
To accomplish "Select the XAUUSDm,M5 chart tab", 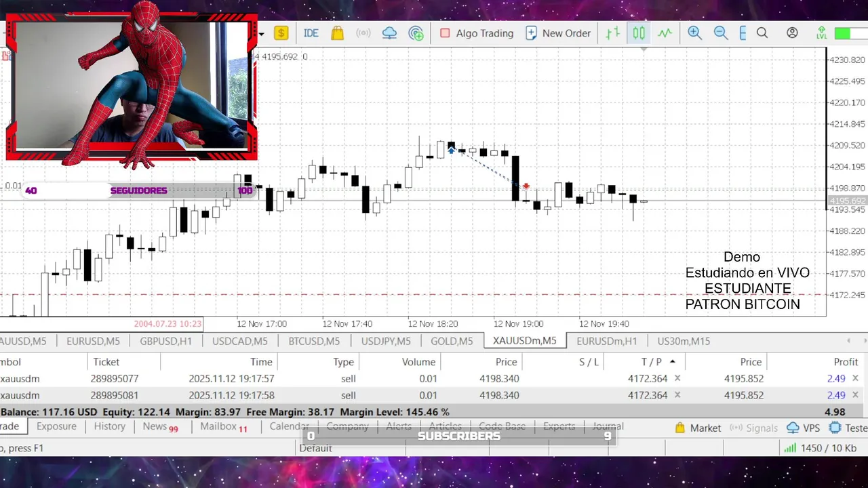I will pyautogui.click(x=525, y=341).
